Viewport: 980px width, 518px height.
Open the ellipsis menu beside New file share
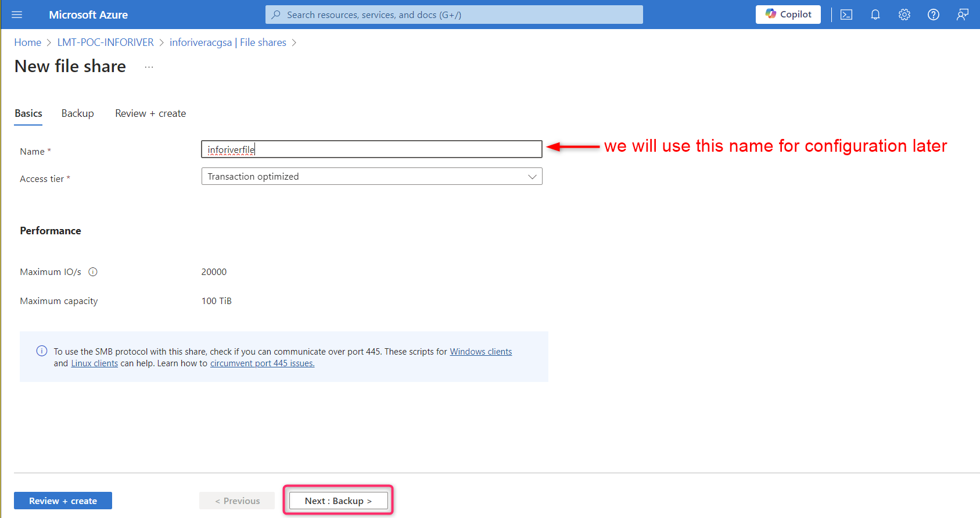coord(149,67)
